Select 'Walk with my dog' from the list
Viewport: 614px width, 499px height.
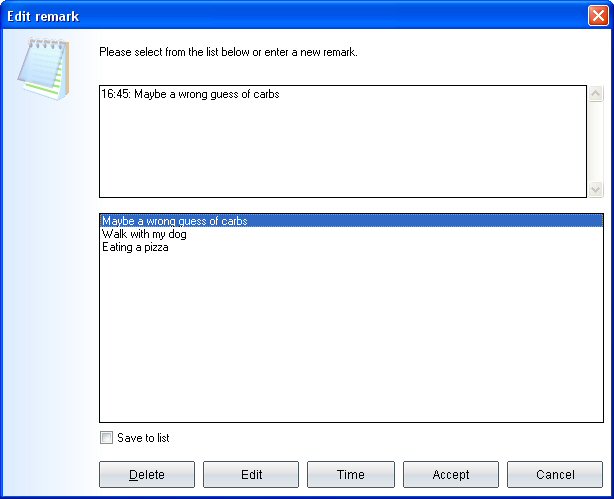144,234
